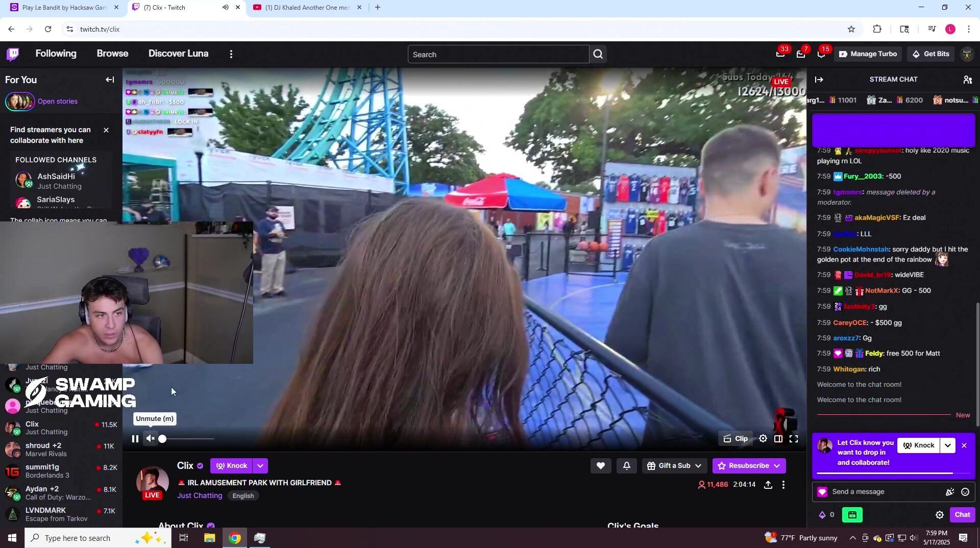Image resolution: width=980 pixels, height=548 pixels.
Task: Pause the stream video
Action: click(135, 439)
